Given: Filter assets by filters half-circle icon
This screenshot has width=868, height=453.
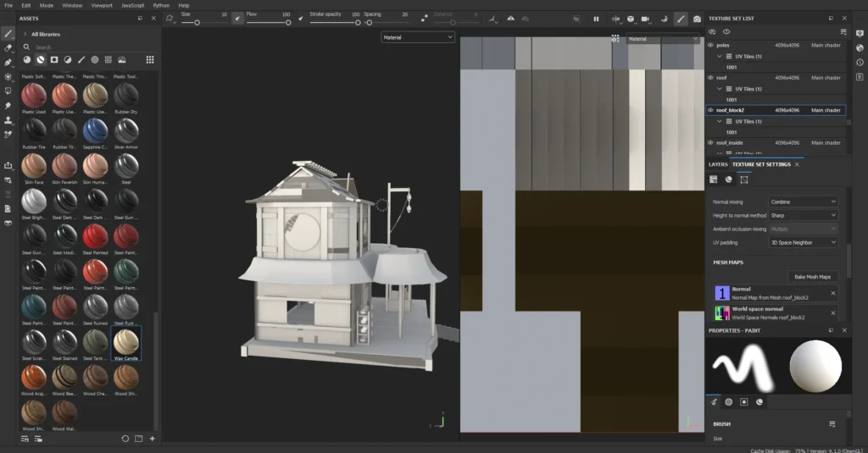Looking at the screenshot, I should 68,60.
